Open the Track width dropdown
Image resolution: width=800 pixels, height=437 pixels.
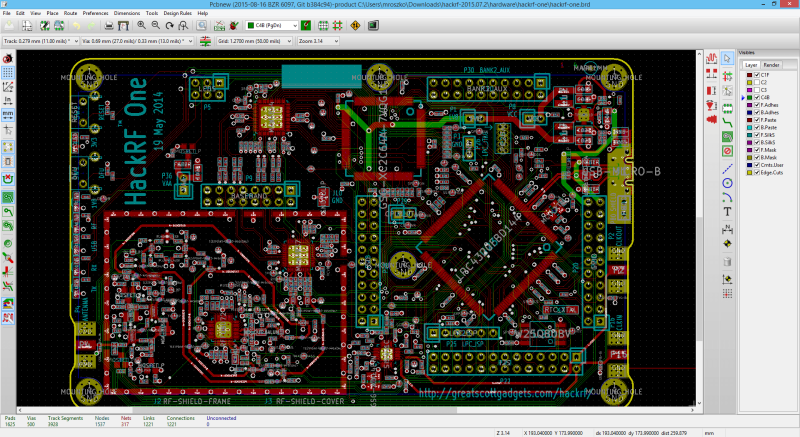click(x=41, y=41)
